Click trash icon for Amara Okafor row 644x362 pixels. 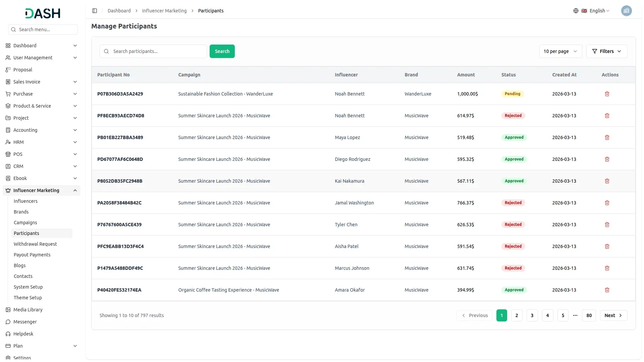[607, 290]
